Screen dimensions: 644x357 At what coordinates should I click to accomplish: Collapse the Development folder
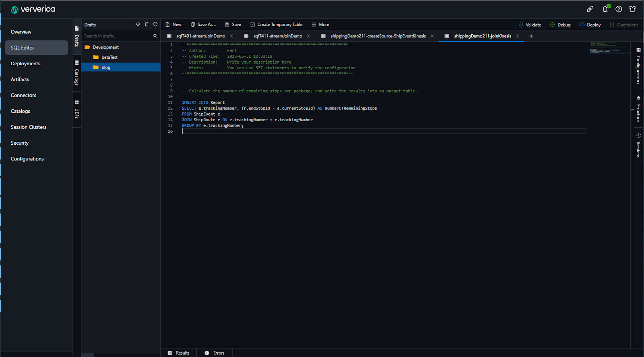point(105,47)
